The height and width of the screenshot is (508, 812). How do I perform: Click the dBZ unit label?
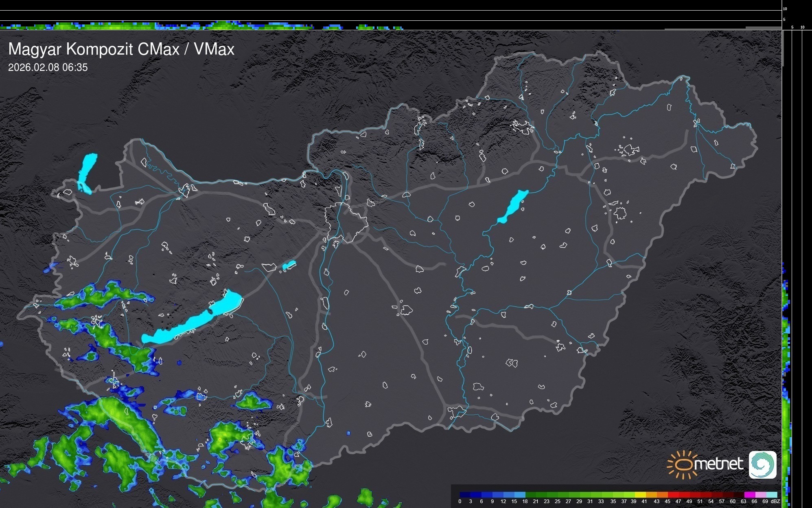775,501
